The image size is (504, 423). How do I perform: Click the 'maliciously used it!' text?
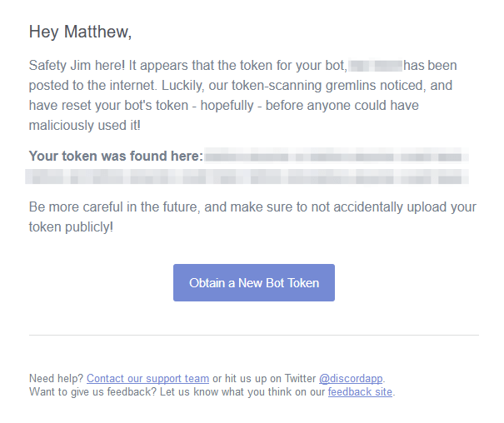[x=85, y=125]
